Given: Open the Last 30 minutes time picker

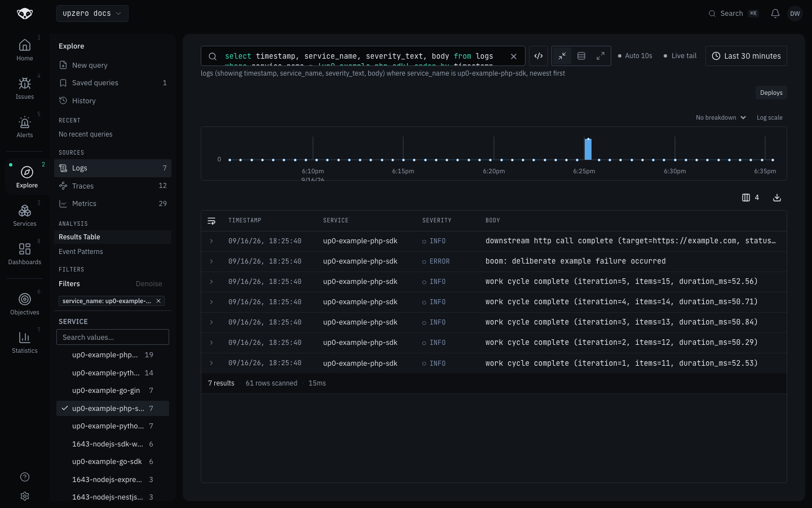Looking at the screenshot, I should (746, 56).
